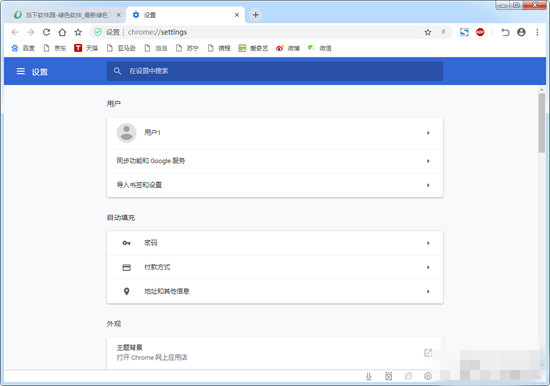Open the three-dot browser menu
The height and width of the screenshot is (386, 550).
(x=537, y=32)
